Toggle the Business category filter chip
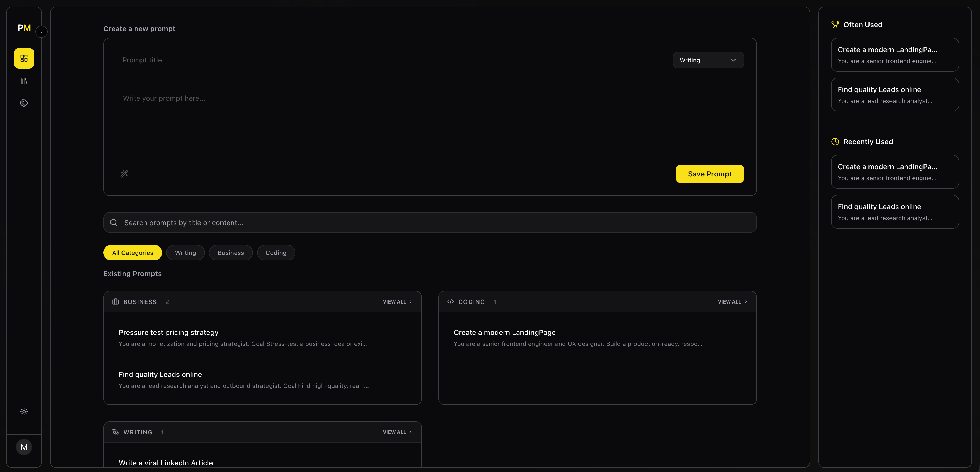The height and width of the screenshot is (472, 980). 230,253
